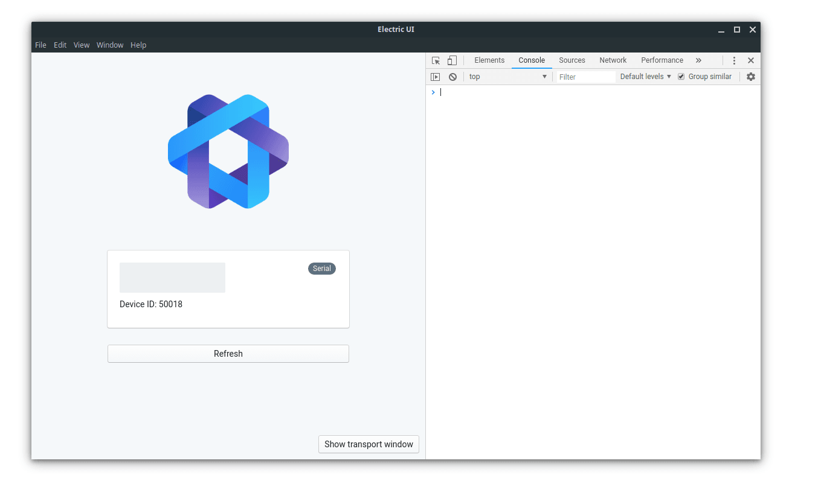Click the Electric UI hexagon logo
Viewport: 821px width, 504px height.
(x=228, y=152)
